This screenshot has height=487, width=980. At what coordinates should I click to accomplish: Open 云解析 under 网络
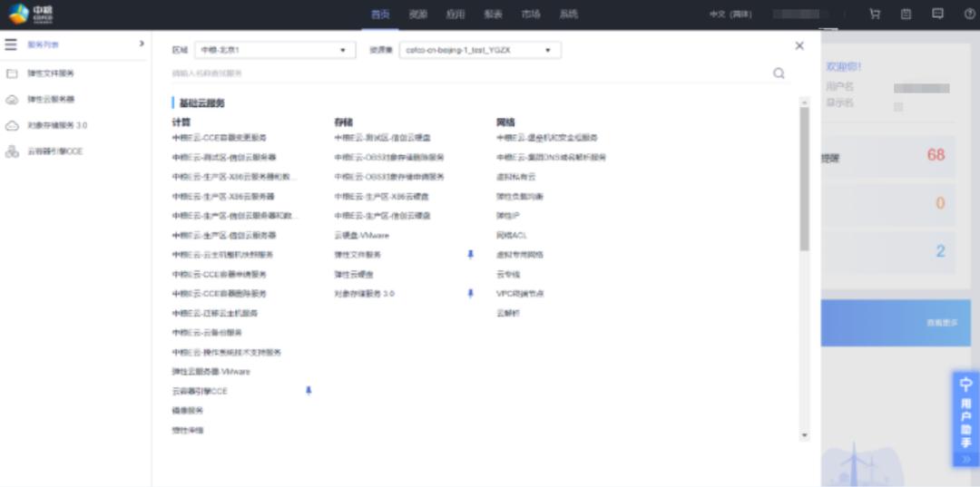[x=508, y=313]
